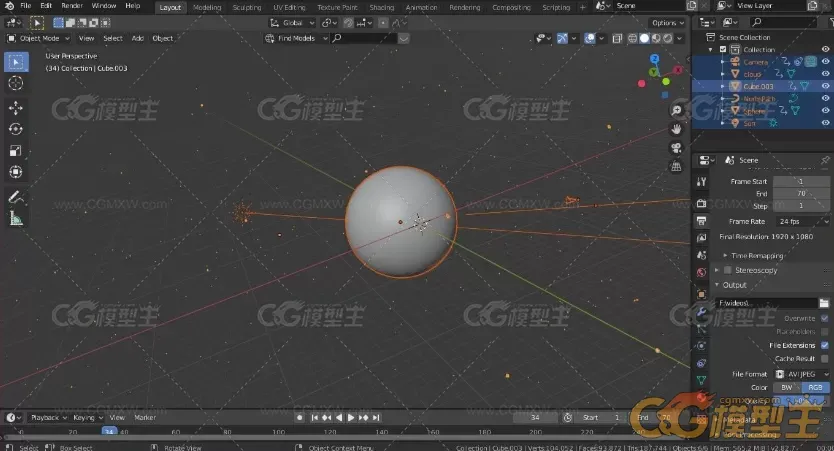Disable the File Extensions checkbox
Viewport: 834px width, 451px height.
pyautogui.click(x=824, y=346)
